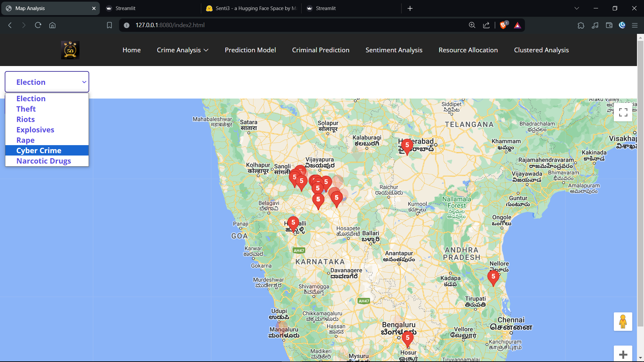Reload the page with refresh icon
This screenshot has width=644, height=362.
[38, 25]
